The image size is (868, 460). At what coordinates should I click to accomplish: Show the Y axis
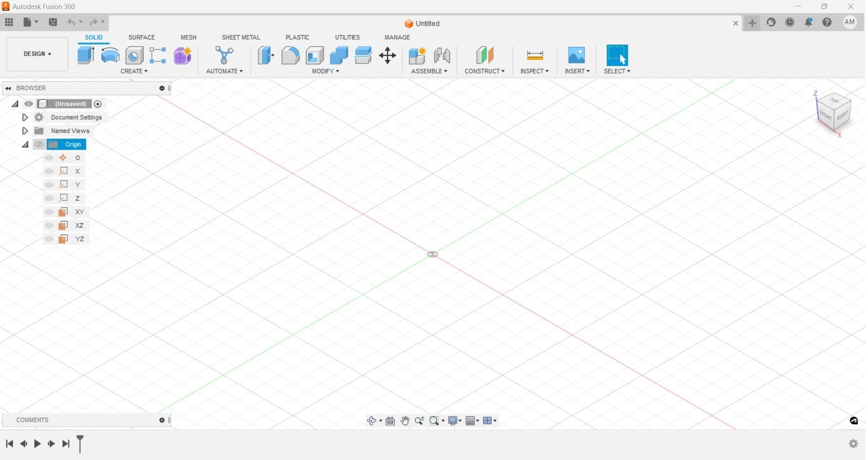point(49,185)
